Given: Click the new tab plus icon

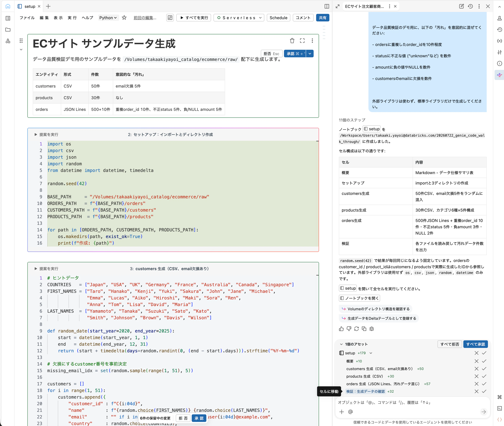Looking at the screenshot, I should [x=48, y=6].
